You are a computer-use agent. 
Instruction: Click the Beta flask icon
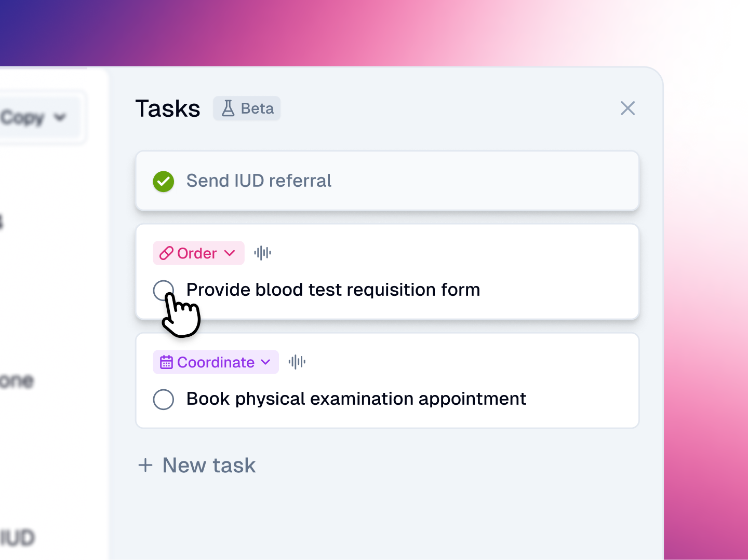tap(228, 108)
